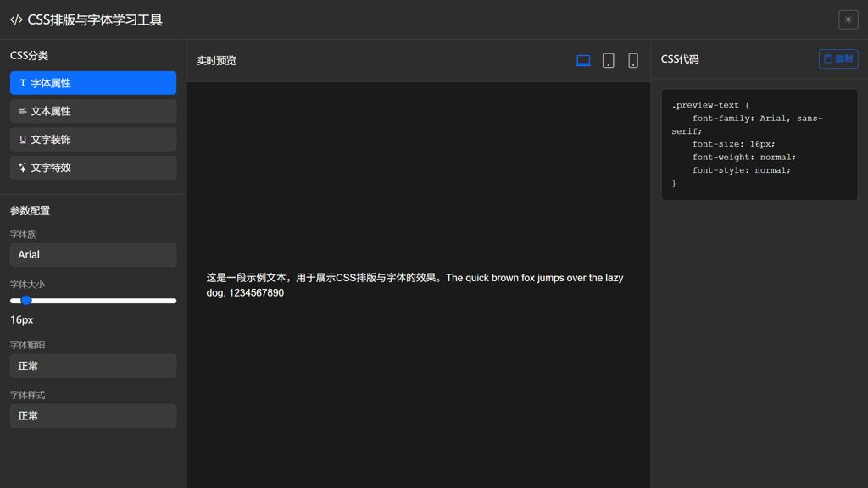Switch to mobile phone preview mode
Image resolution: width=868 pixels, height=488 pixels.
pos(632,60)
